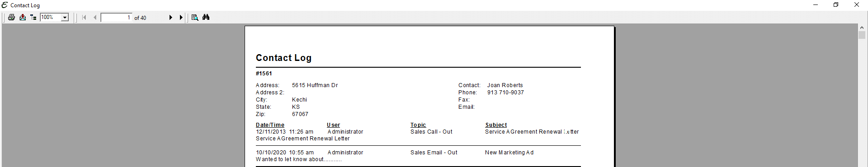Click the phone number '913 710-9037'
868x167 pixels.
click(505, 93)
